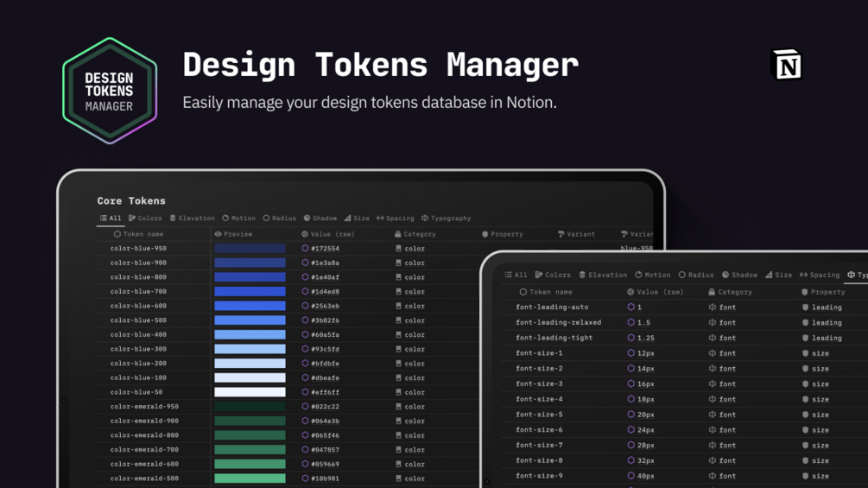Click Token name header in font tokens table
The height and width of the screenshot is (488, 868).
point(546,292)
